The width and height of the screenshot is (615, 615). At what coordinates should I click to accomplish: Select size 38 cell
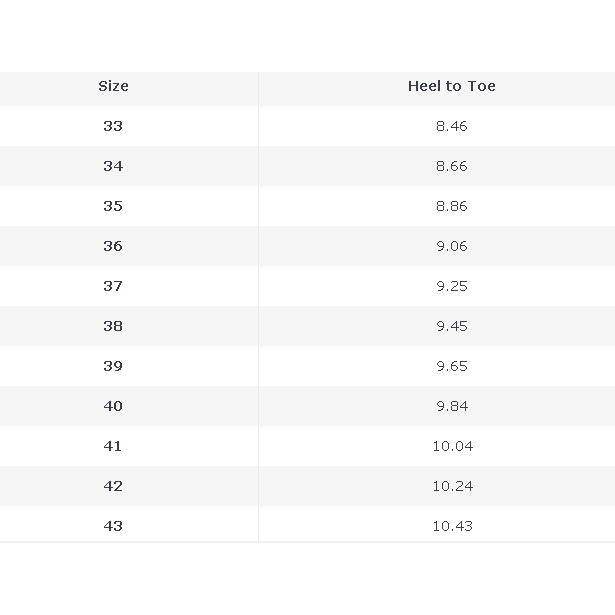pyautogui.click(x=113, y=326)
